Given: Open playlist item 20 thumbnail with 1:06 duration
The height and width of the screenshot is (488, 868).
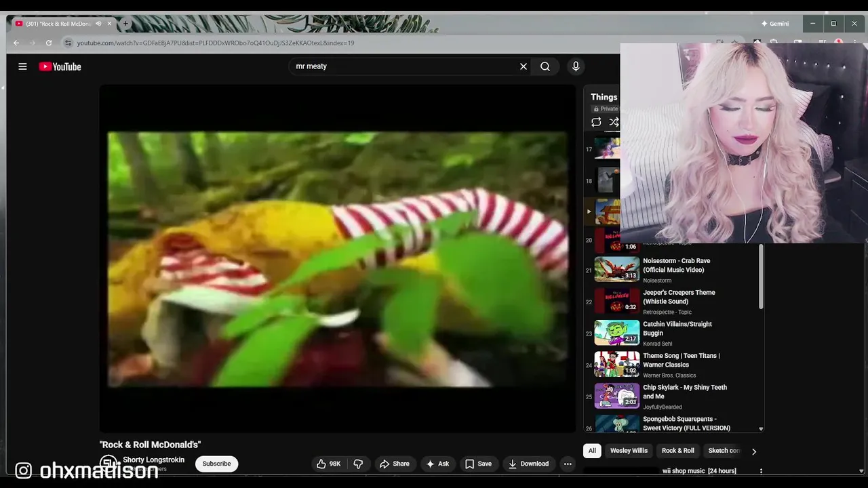Looking at the screenshot, I should [617, 239].
